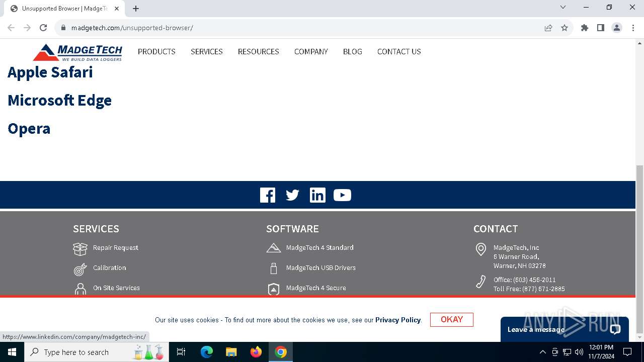The image size is (644, 362).
Task: Open the browser Extensions puzzle icon
Action: tap(585, 28)
